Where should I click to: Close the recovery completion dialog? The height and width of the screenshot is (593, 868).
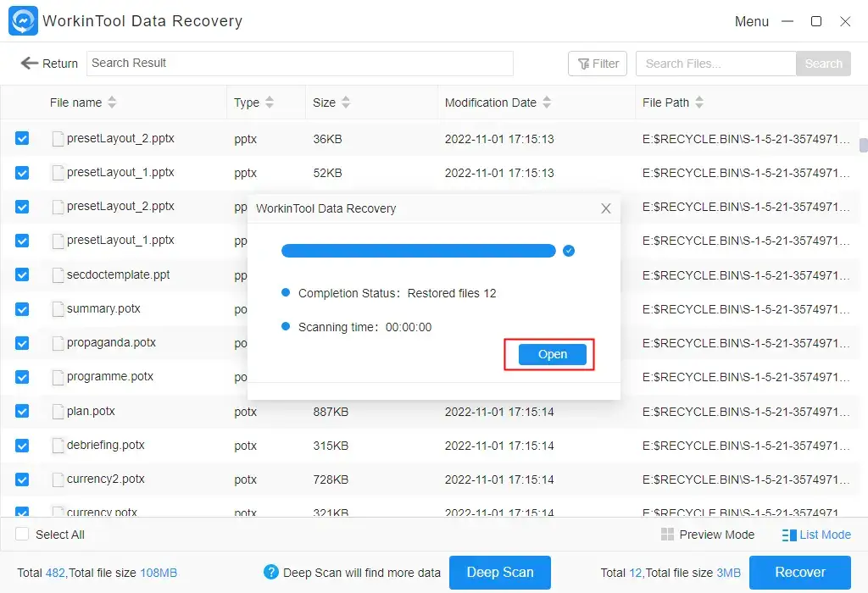click(x=605, y=208)
